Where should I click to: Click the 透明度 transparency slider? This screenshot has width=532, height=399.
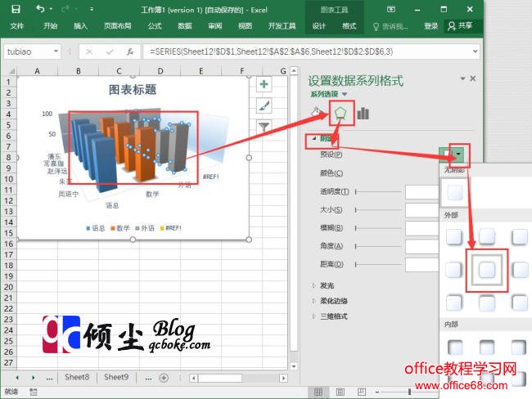(378, 192)
